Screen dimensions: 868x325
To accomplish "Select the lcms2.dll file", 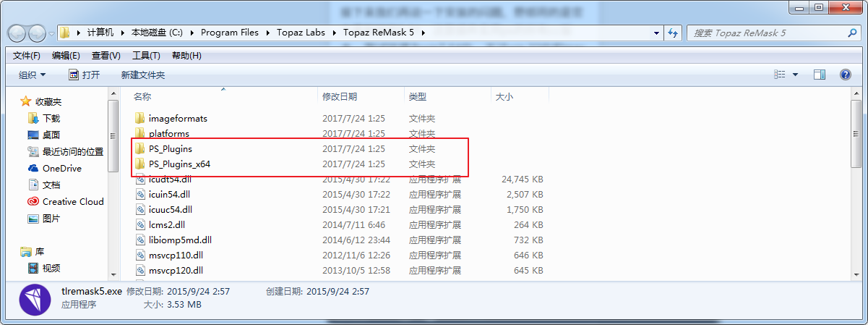I will pyautogui.click(x=167, y=224).
